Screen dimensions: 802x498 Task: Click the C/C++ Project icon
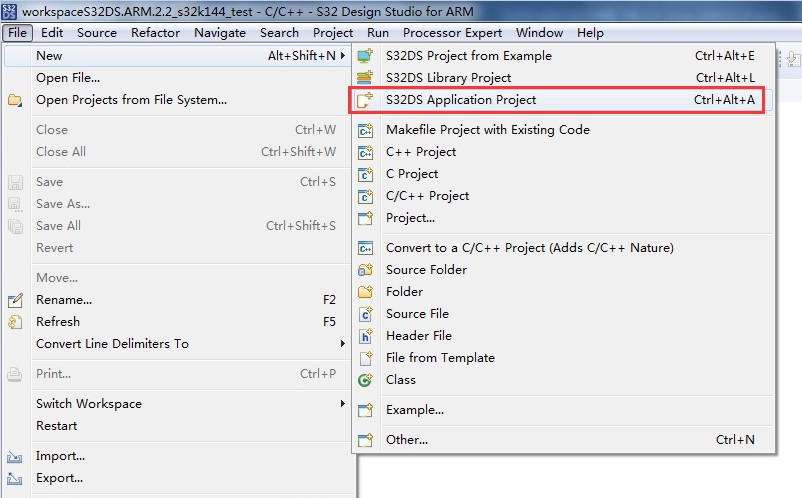tap(365, 196)
